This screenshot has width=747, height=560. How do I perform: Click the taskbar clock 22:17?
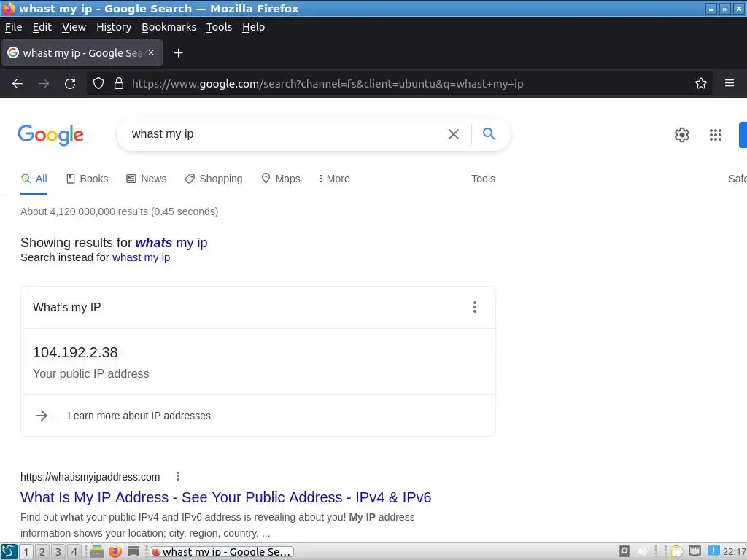coord(735,552)
